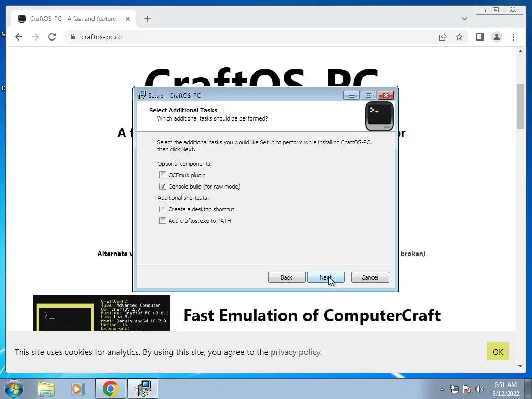Screen dimensions: 532x399
Task: Bookmark this page with the star icon
Action: [459, 37]
